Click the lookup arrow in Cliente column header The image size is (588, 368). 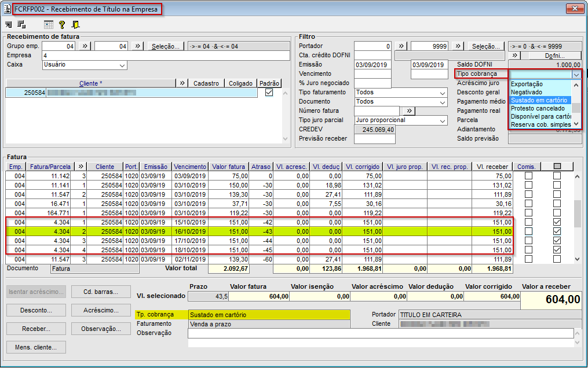pos(182,83)
